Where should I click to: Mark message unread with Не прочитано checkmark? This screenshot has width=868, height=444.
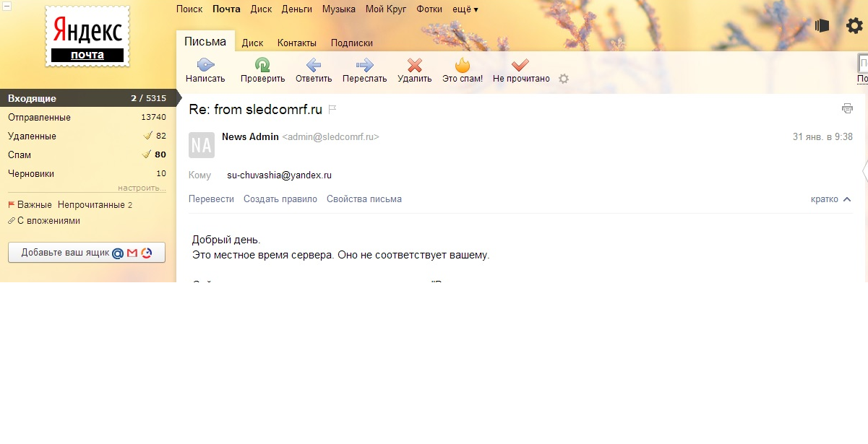[520, 65]
